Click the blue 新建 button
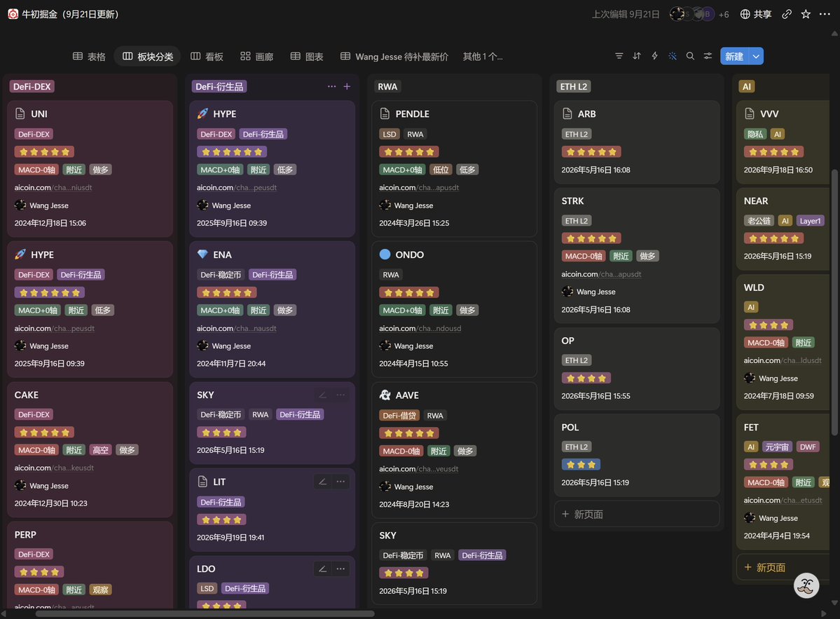This screenshot has height=619, width=840. coord(734,56)
